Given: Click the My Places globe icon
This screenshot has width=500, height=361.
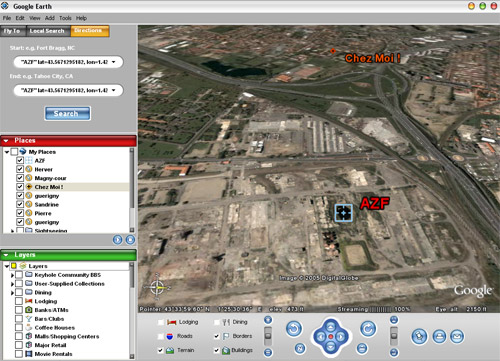Looking at the screenshot, I should 23,151.
